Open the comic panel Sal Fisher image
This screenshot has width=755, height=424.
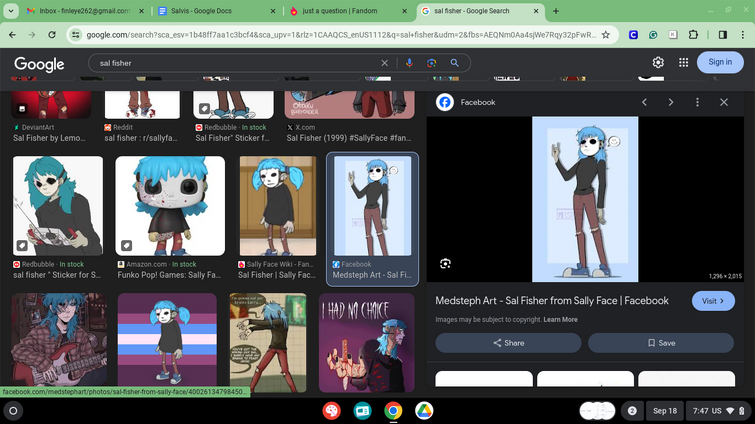pos(268,342)
